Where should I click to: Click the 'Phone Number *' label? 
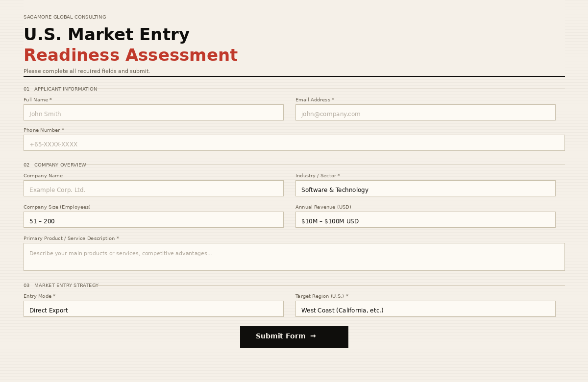pyautogui.click(x=44, y=130)
